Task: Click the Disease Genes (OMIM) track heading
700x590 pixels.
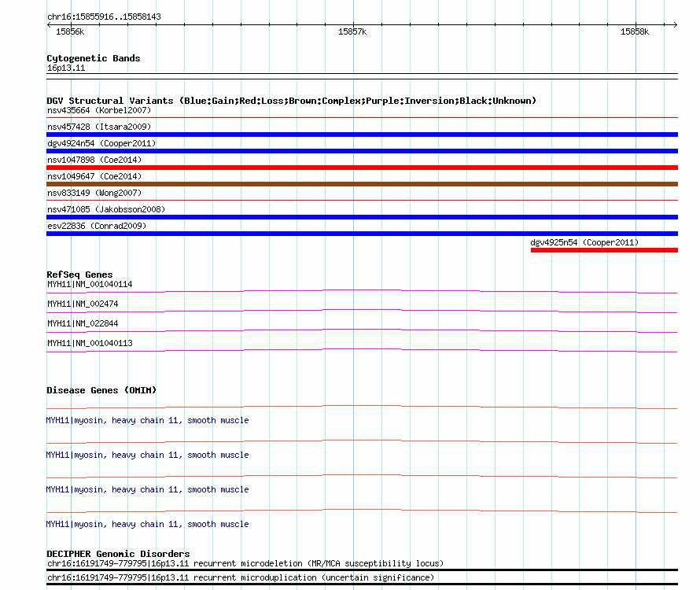Action: pyautogui.click(x=101, y=390)
